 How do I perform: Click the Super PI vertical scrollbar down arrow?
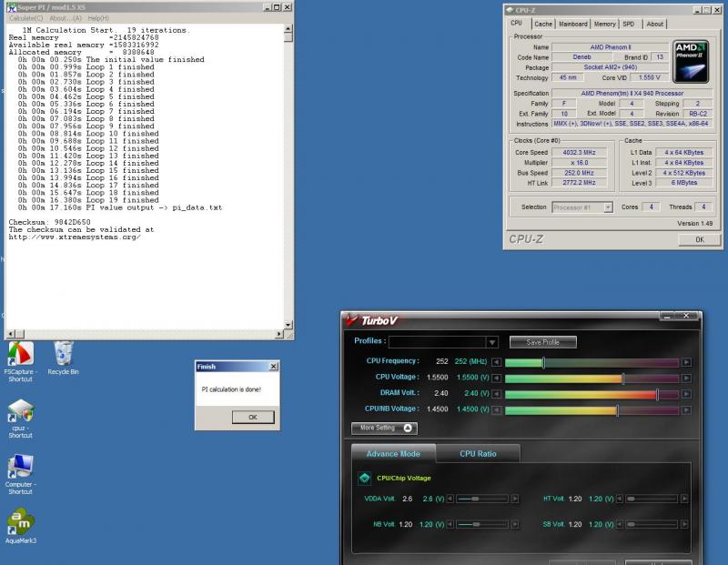pos(288,325)
